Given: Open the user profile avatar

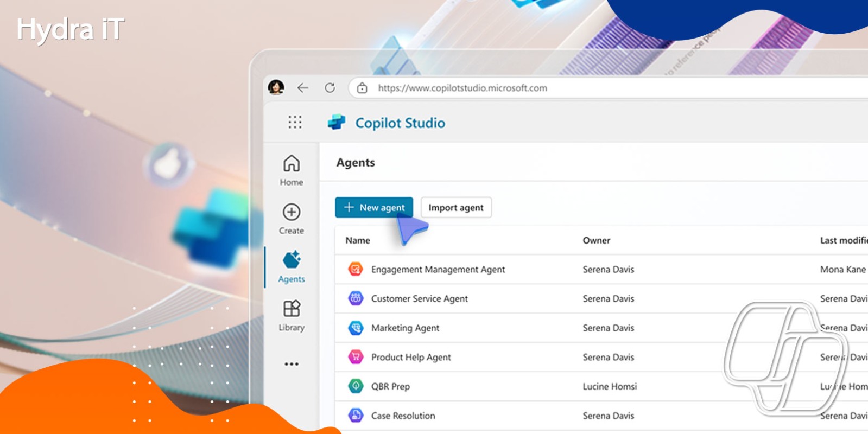Looking at the screenshot, I should pos(276,87).
